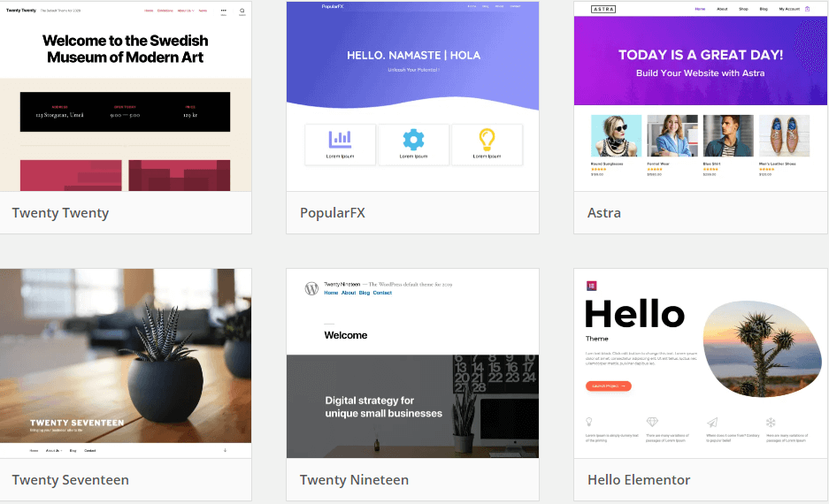Screen dimensions: 829x504
Task: Select the PopularFX theme title
Action: pyautogui.click(x=333, y=213)
